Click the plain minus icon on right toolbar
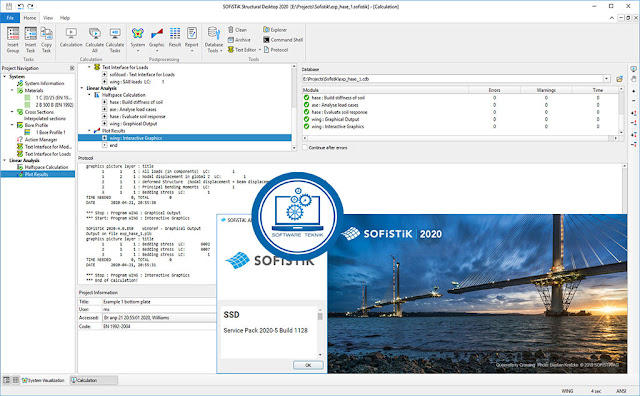This screenshot has height=396, width=640. 633,100
